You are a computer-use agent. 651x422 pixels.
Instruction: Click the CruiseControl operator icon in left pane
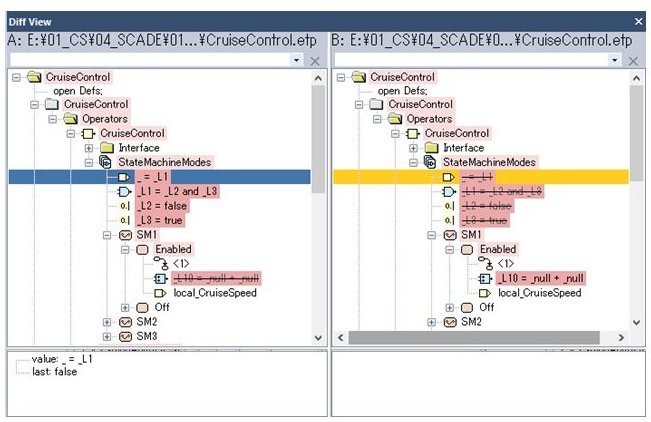(90, 133)
